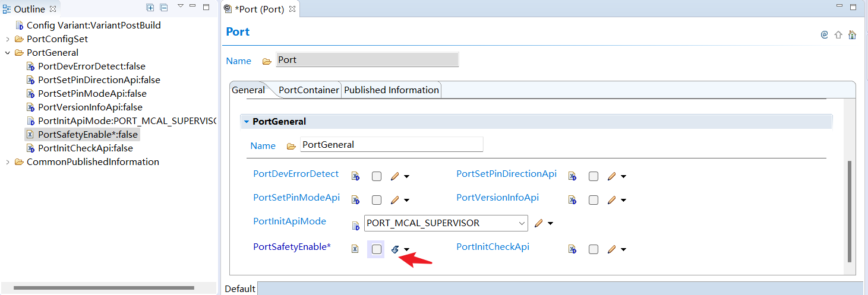Click the calculated-value icon for PortSafetyEnable

395,250
